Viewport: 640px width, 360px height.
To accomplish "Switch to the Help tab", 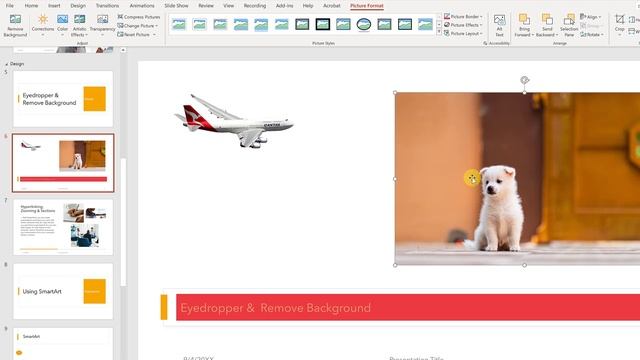I will 308,6.
